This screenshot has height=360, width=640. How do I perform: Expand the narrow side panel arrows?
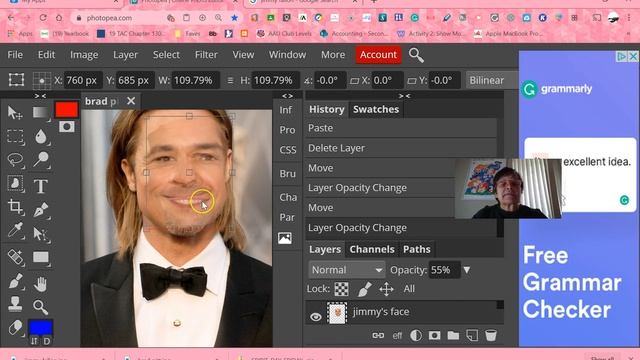tap(287, 96)
